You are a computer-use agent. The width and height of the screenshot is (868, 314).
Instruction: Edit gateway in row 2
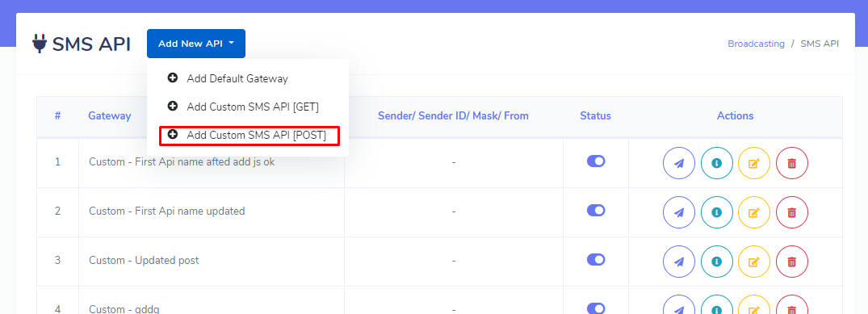[x=754, y=212]
